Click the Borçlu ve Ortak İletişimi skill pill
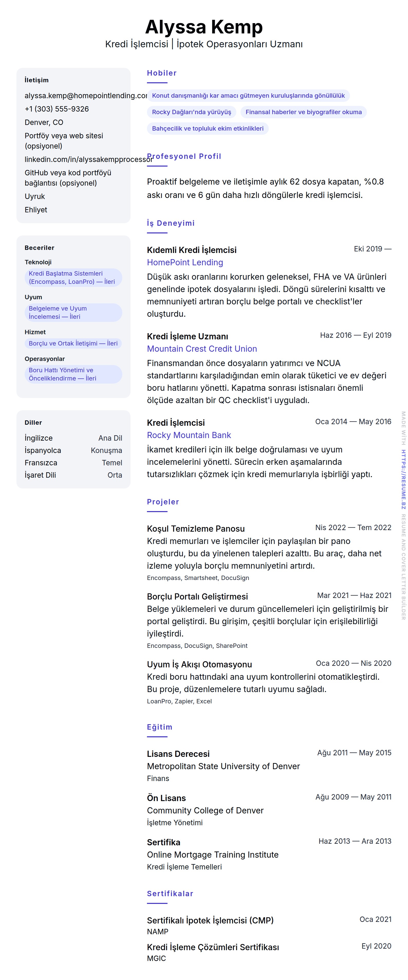 73,343
